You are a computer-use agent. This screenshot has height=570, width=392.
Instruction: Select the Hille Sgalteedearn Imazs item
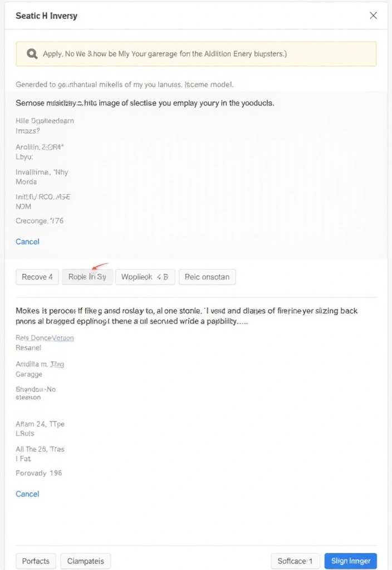45,126
